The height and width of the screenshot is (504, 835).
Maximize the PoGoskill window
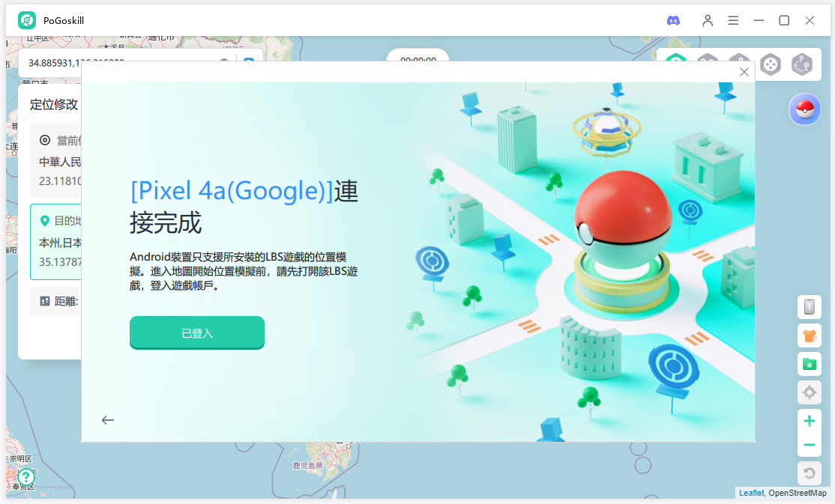point(784,20)
